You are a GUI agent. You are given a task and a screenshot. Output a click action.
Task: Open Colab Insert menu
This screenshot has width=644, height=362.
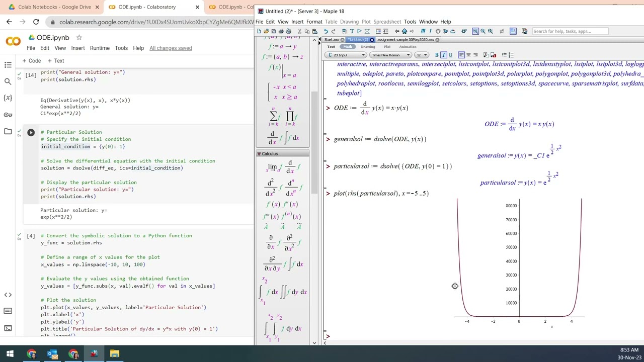pyautogui.click(x=78, y=48)
